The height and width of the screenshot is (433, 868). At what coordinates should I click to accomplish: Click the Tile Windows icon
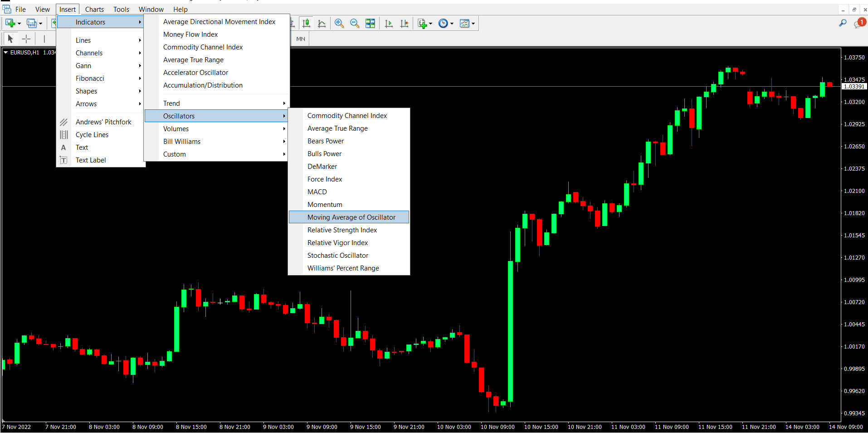pyautogui.click(x=370, y=23)
